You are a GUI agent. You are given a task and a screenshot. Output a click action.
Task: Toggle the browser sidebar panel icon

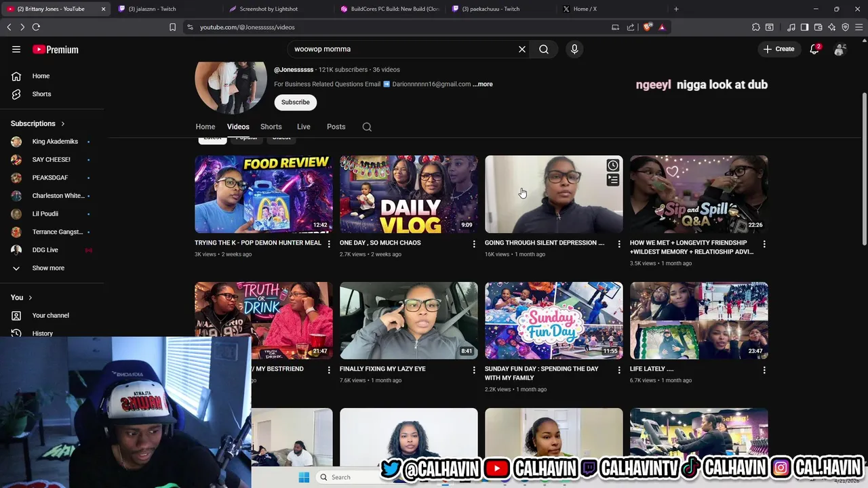tap(804, 27)
